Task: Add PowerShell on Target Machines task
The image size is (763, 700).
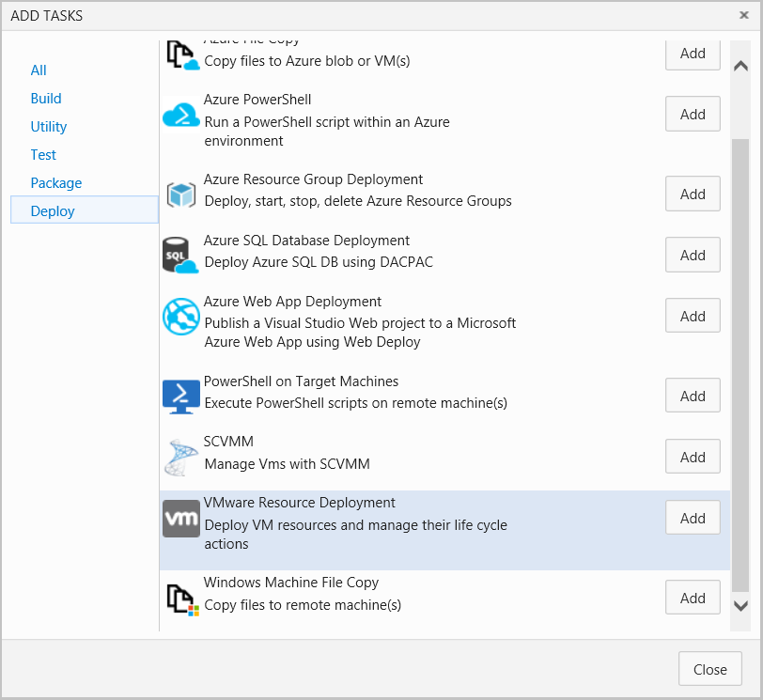Action: [x=693, y=396]
